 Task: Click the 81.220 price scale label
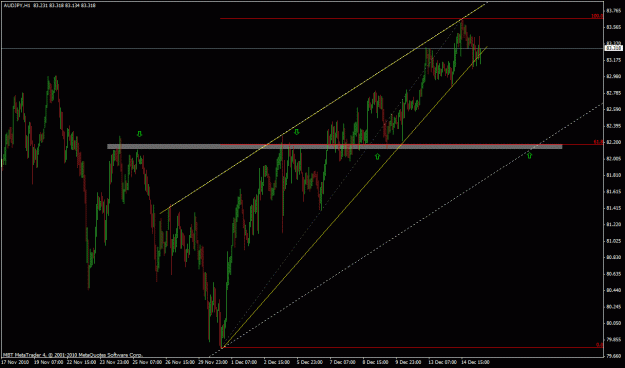tap(614, 224)
